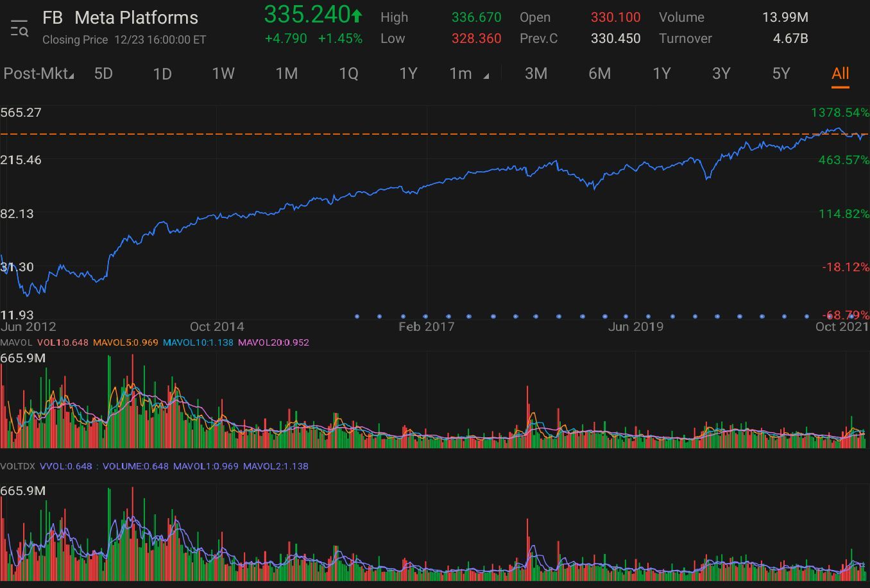Click the Meta Platforms company name

click(137, 18)
